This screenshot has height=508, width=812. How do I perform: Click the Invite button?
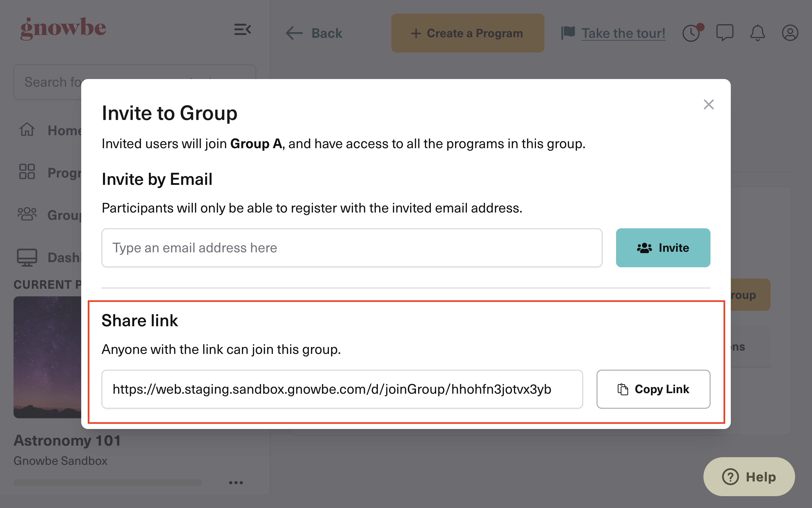click(x=663, y=248)
